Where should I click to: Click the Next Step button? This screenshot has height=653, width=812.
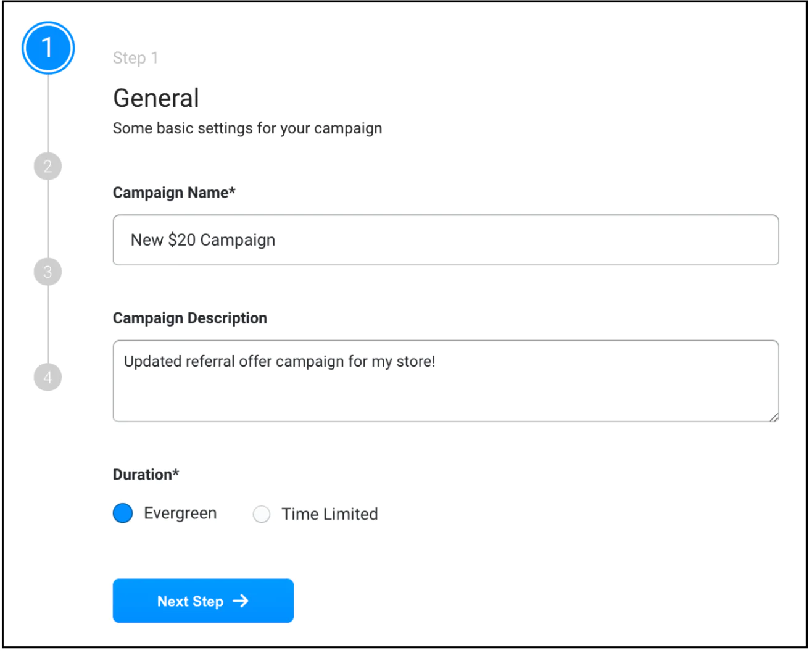[203, 601]
